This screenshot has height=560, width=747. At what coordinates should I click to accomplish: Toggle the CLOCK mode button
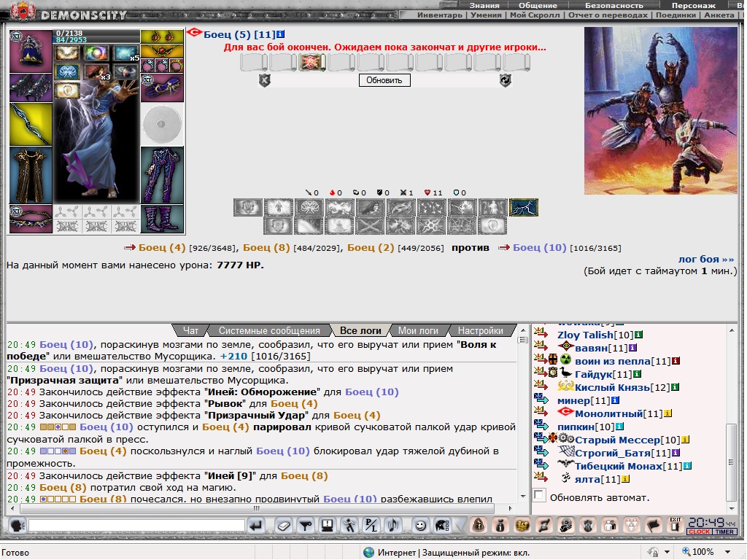pos(699,532)
